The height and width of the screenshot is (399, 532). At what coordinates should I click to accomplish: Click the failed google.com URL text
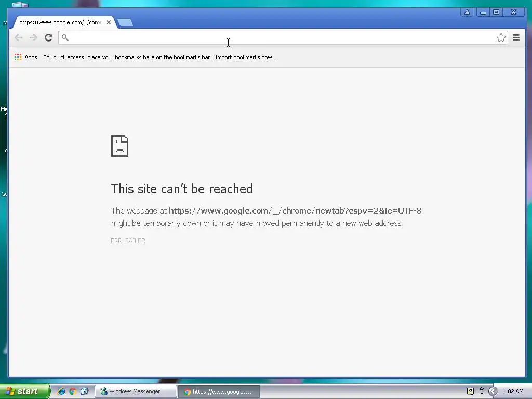[295, 211]
